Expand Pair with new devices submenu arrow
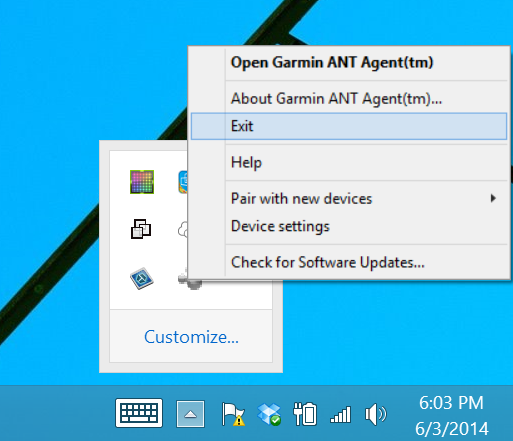This screenshot has width=513, height=441. pos(493,199)
